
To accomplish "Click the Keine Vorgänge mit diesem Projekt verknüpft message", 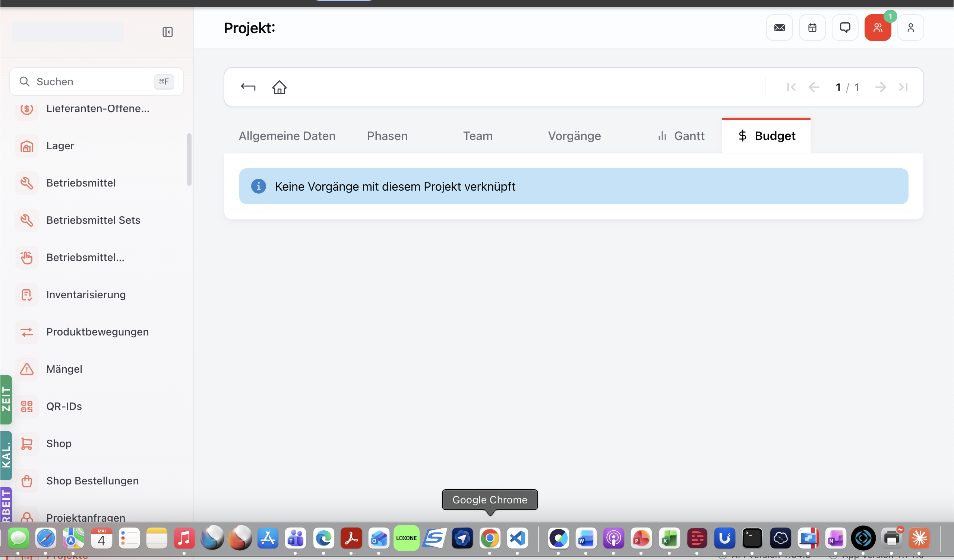I will [395, 187].
